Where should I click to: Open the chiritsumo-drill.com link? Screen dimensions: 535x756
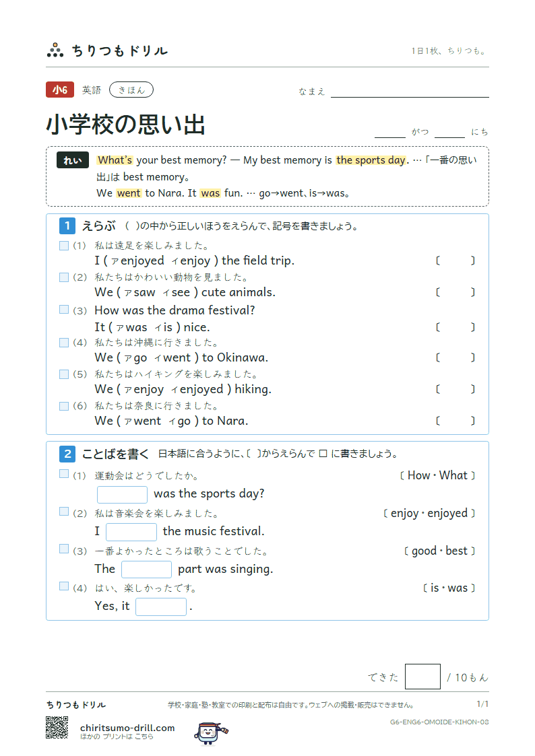click(x=127, y=728)
